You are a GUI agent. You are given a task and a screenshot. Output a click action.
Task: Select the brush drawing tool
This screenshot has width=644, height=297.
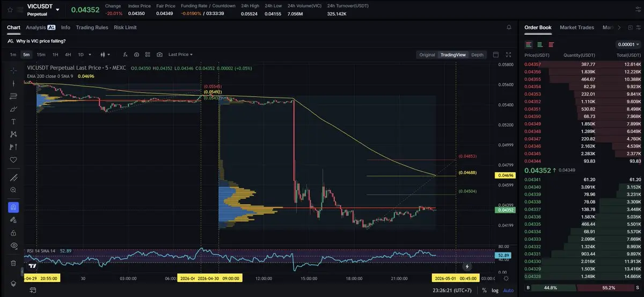[13, 108]
